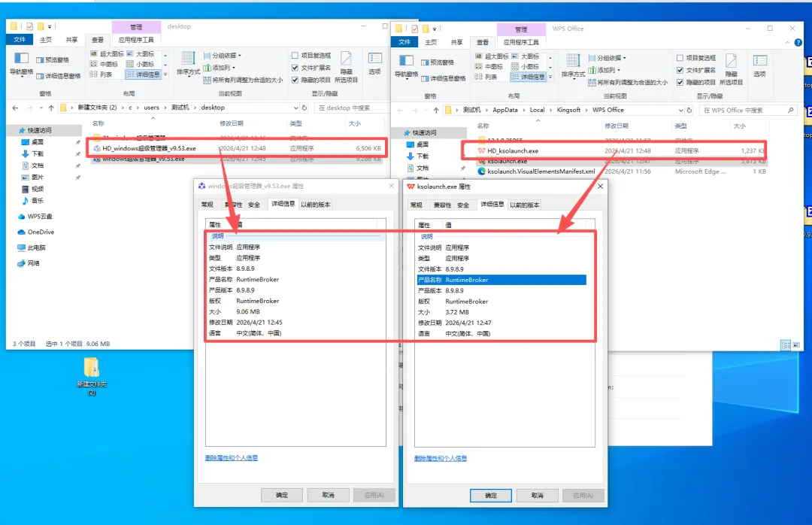Click 详细信息窗格 in the desktop window
This screenshot has height=525, width=812.
[x=58, y=76]
